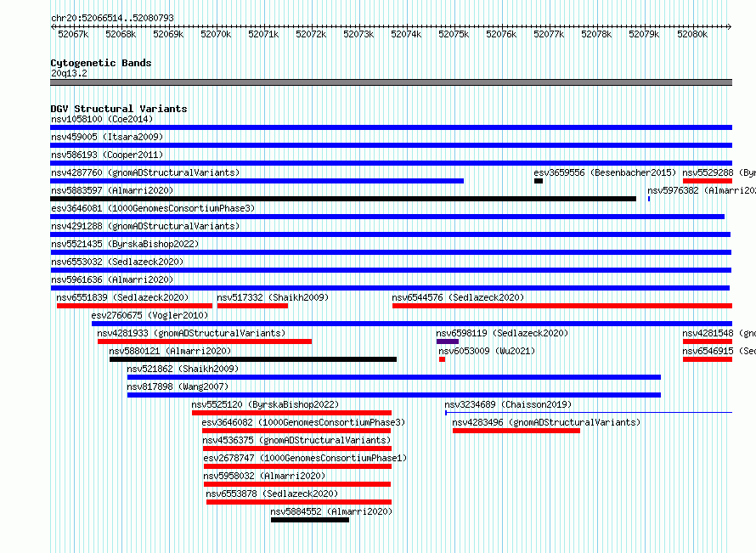Click the nsv4287760 gnomAD variant label

click(x=145, y=172)
